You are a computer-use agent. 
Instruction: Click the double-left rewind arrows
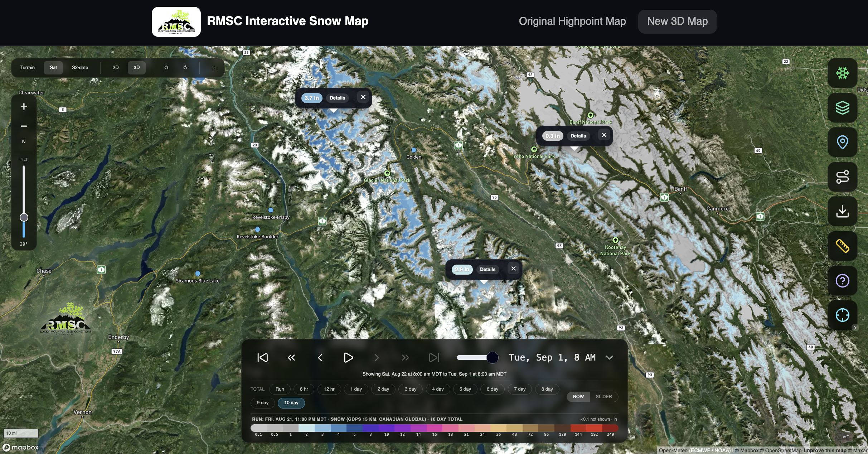(x=291, y=357)
